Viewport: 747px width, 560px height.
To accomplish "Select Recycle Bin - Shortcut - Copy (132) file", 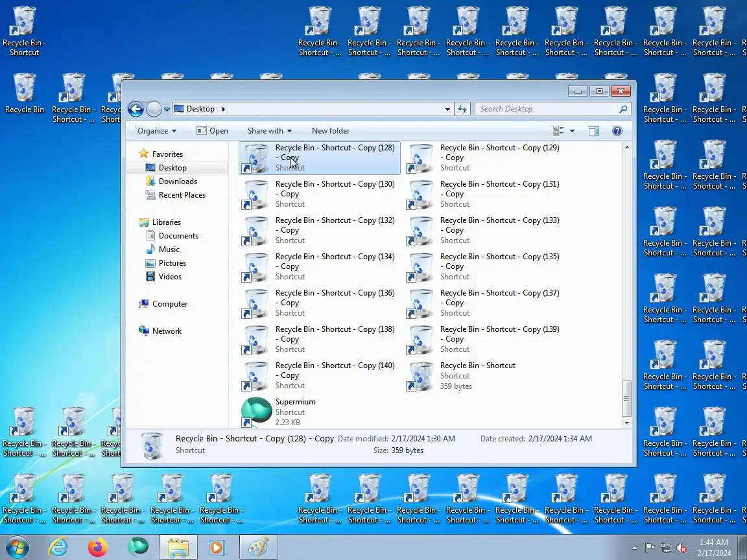I will [320, 230].
